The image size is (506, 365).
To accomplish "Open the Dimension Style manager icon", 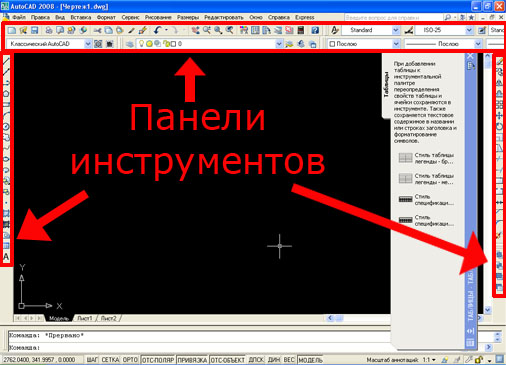I will pyautogui.click(x=409, y=30).
